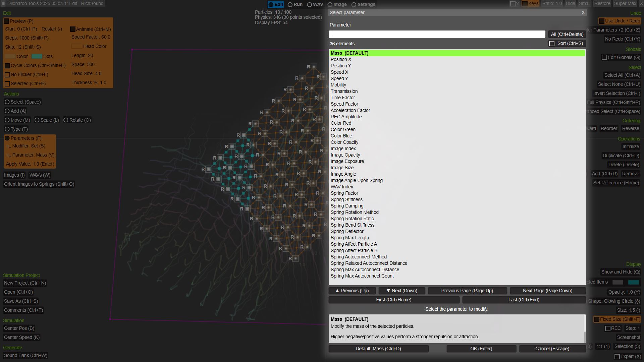Open the hamburger menu at top-left
This screenshot has height=362, width=644.
pyautogui.click(x=3, y=4)
